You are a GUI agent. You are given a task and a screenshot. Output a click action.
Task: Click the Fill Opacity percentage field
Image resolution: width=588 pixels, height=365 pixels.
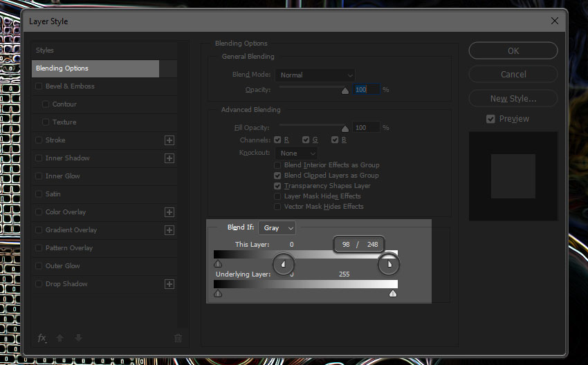366,128
